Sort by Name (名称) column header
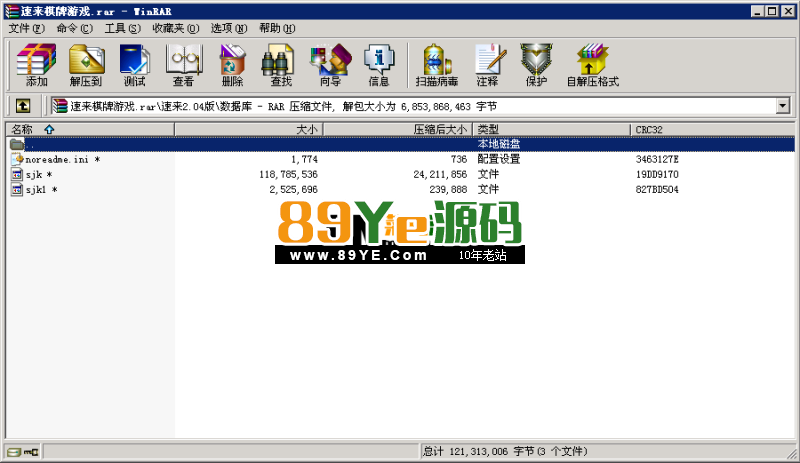The width and height of the screenshot is (800, 463). point(90,130)
